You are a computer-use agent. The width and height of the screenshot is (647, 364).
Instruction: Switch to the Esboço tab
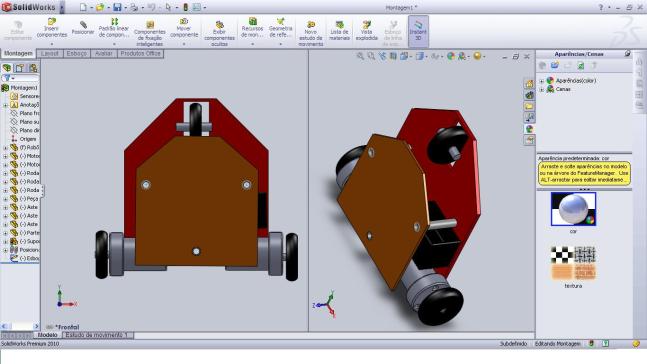(77, 54)
